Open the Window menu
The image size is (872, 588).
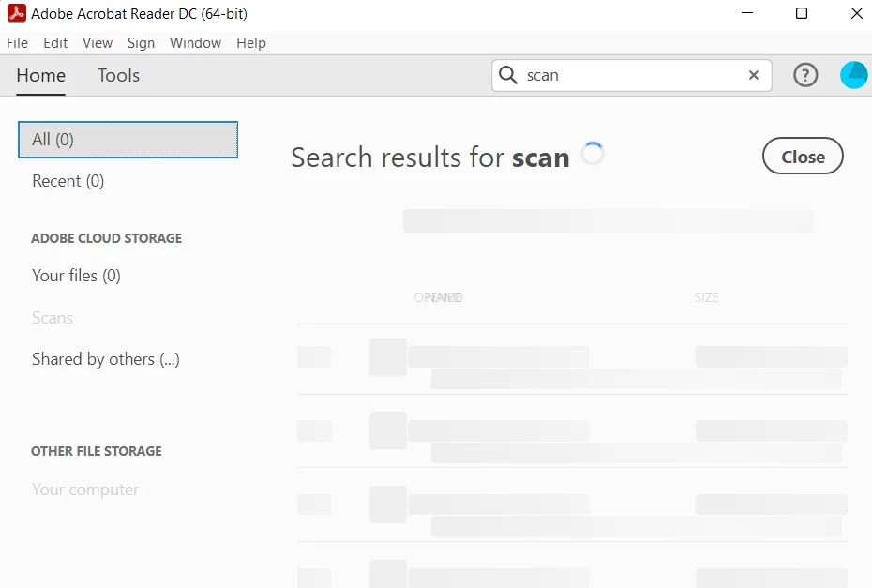tap(195, 43)
